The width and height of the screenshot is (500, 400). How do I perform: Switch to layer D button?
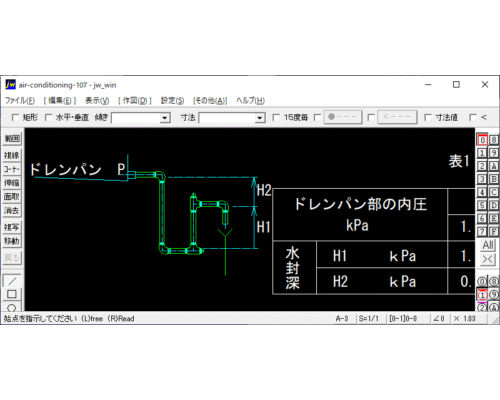[x=494, y=205]
